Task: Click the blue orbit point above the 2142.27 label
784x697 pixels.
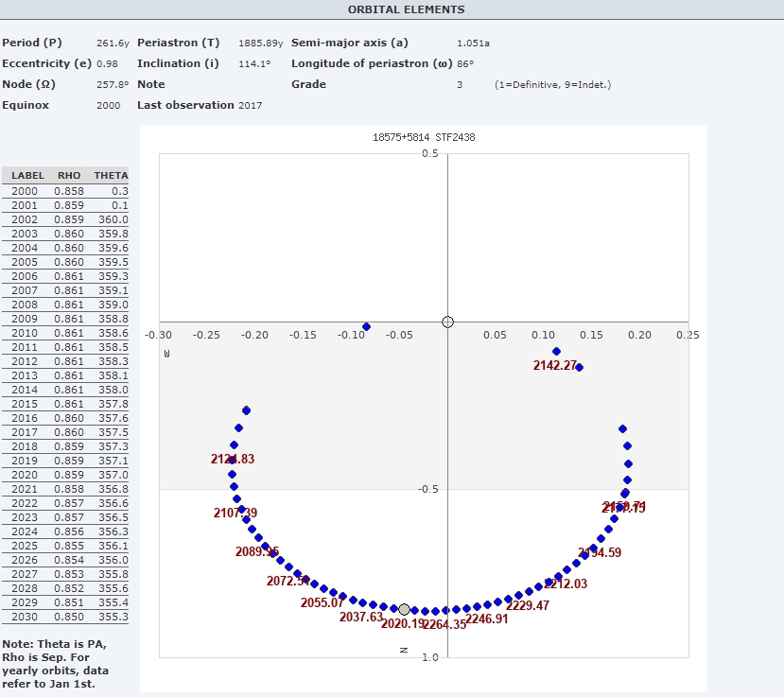Action: point(556,352)
